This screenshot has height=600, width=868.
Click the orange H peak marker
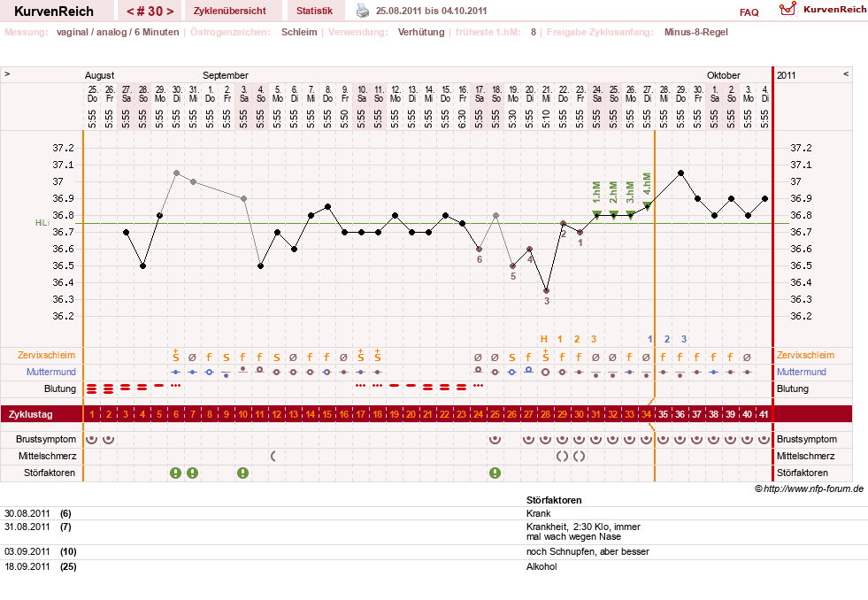tap(543, 339)
